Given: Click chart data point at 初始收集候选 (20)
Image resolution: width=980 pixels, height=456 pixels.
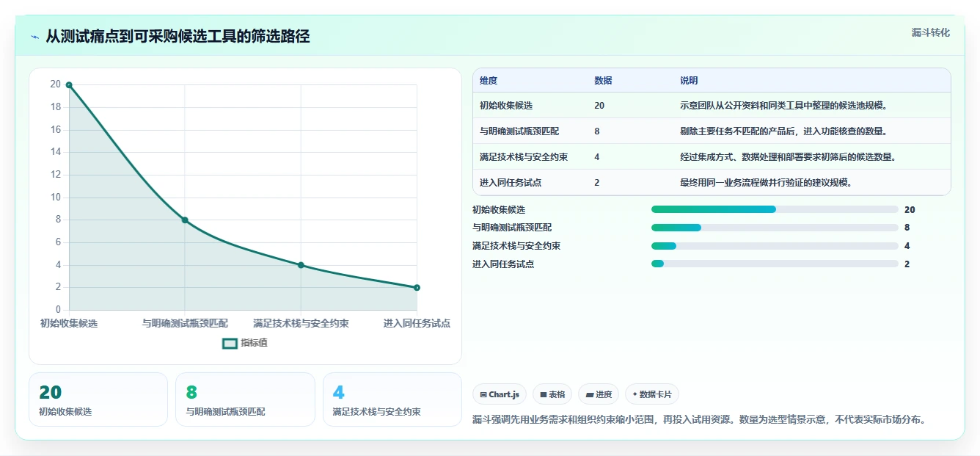Looking at the screenshot, I should click(x=69, y=84).
